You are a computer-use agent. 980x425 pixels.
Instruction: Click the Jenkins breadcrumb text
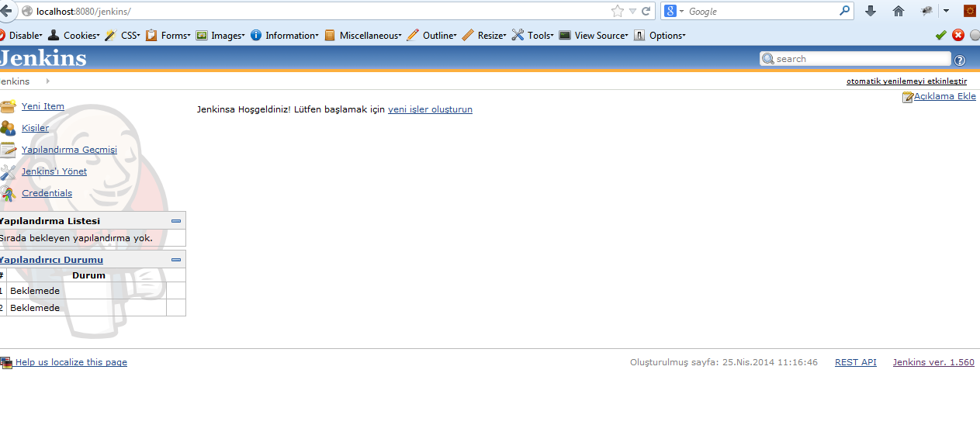pos(15,81)
